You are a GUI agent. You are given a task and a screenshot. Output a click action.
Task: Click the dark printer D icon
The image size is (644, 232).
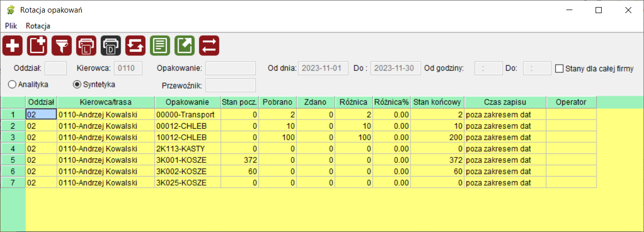(x=111, y=46)
